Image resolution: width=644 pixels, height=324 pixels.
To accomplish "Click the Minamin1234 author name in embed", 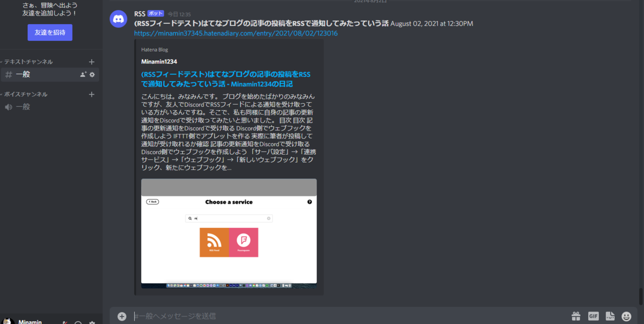I will click(159, 61).
